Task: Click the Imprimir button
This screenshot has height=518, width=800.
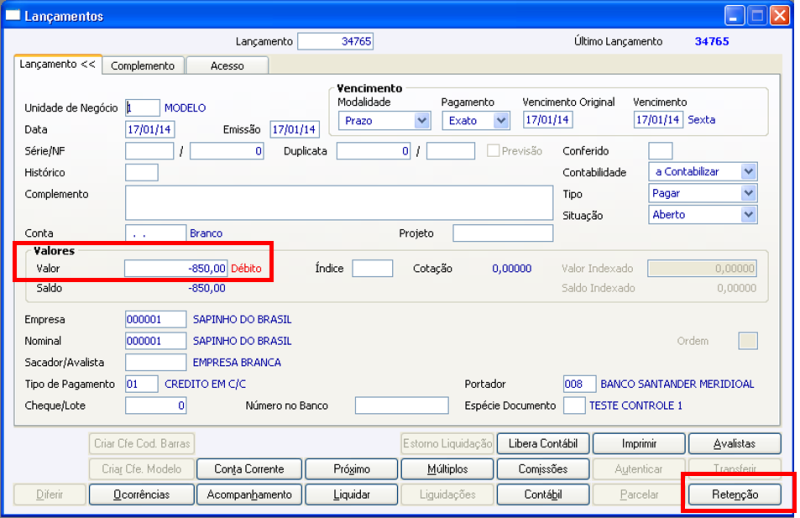Action: [639, 443]
